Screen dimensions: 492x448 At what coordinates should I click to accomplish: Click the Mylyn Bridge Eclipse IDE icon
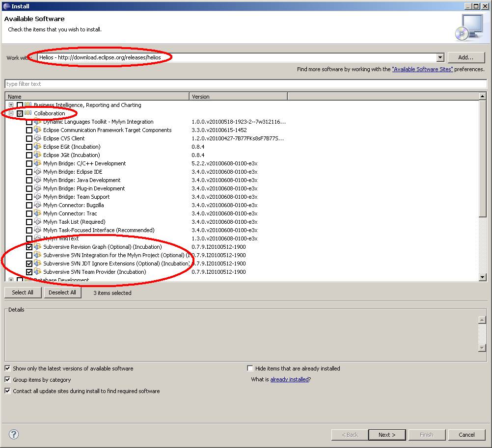click(x=38, y=171)
